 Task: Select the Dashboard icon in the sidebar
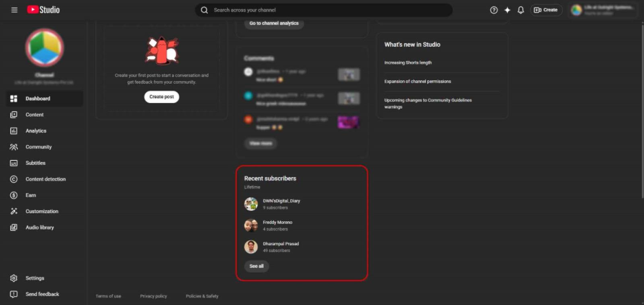pyautogui.click(x=14, y=98)
